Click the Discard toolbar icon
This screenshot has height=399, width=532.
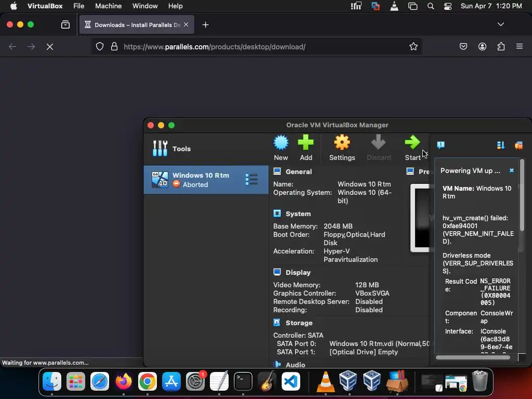(378, 148)
